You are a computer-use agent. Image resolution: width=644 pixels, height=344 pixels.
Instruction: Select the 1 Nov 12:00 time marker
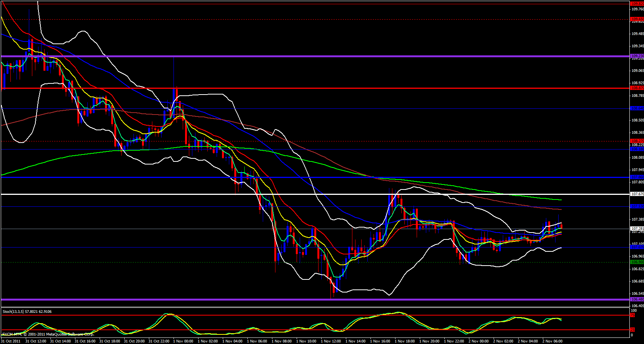[x=331, y=341]
